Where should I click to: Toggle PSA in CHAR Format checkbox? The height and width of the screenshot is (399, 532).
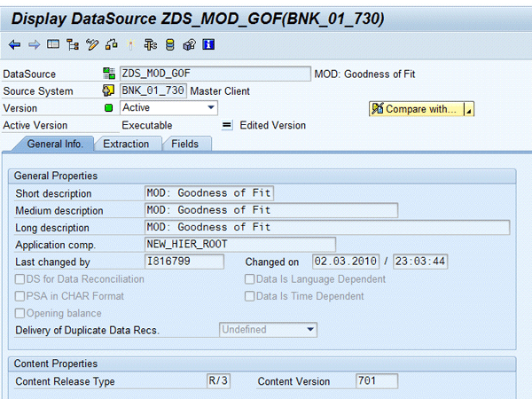21,296
